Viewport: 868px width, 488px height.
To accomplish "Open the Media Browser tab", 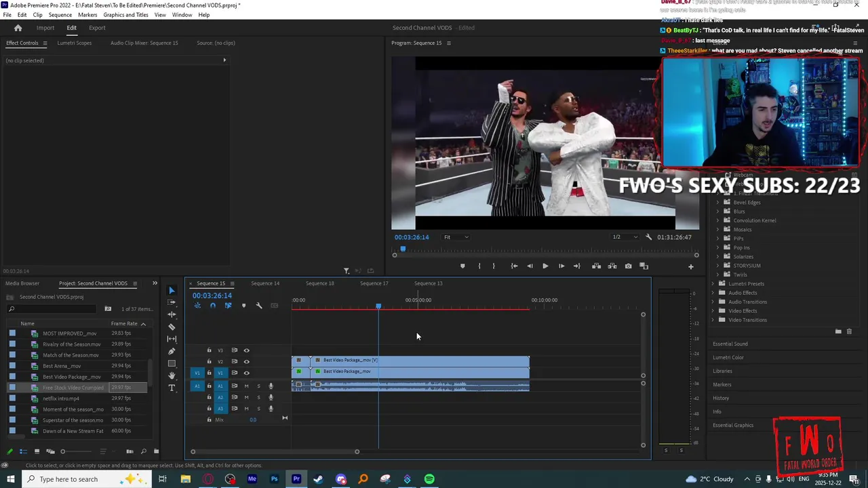I will coord(22,283).
